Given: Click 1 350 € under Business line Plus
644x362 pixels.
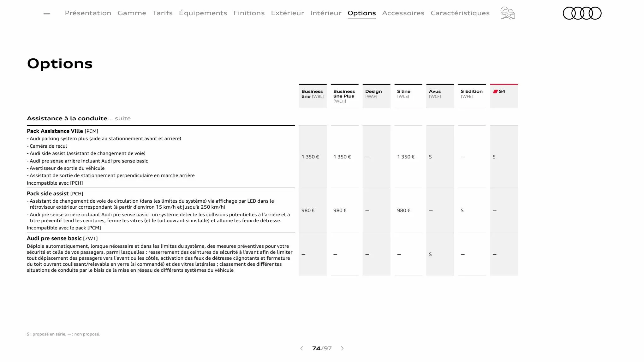Looking at the screenshot, I should coord(342,157).
